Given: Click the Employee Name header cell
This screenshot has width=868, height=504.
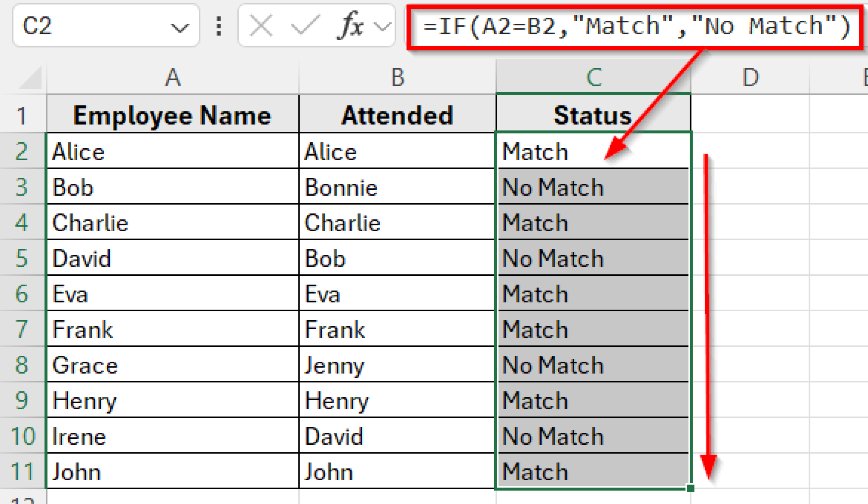Looking at the screenshot, I should click(172, 114).
